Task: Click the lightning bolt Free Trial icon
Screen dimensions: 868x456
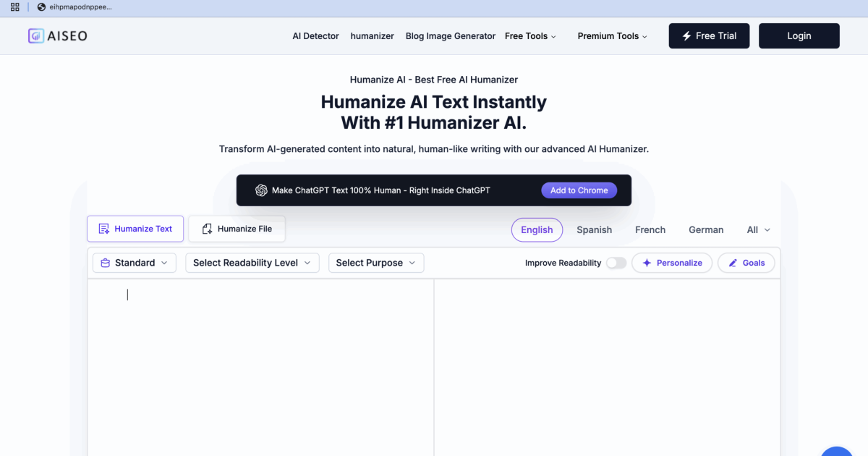Action: [x=686, y=36]
